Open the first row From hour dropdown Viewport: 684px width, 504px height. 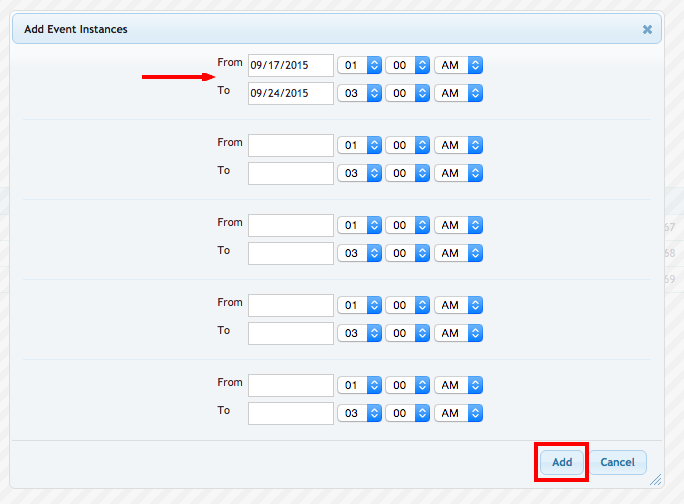(360, 65)
